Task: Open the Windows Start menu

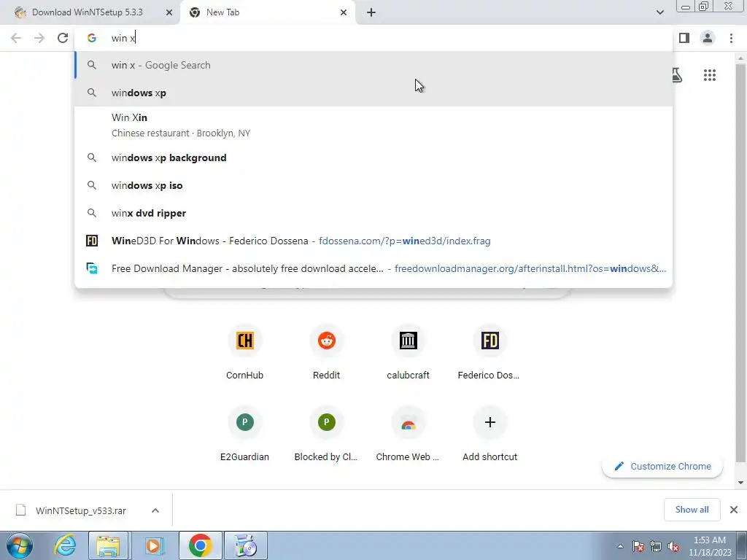Action: (x=20, y=545)
